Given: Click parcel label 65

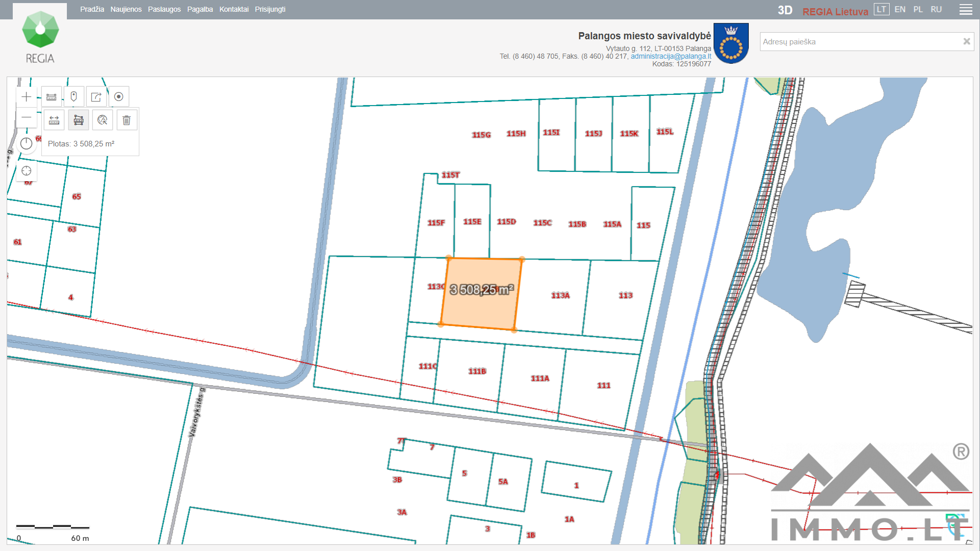Looking at the screenshot, I should (x=77, y=197).
